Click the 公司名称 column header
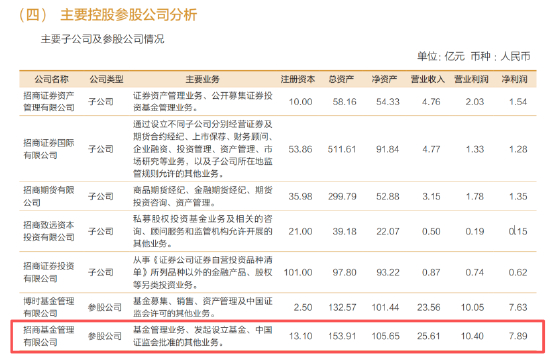The image size is (550, 363). (51, 79)
